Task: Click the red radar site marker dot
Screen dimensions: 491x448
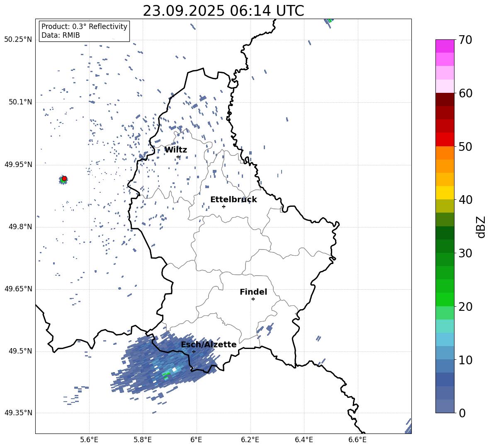Action: [64, 179]
